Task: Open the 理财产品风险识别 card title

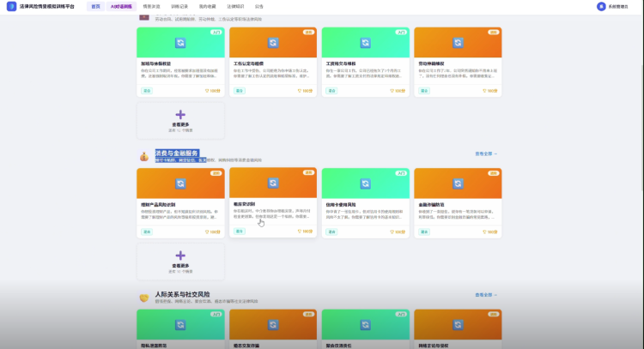Action: [x=158, y=205]
